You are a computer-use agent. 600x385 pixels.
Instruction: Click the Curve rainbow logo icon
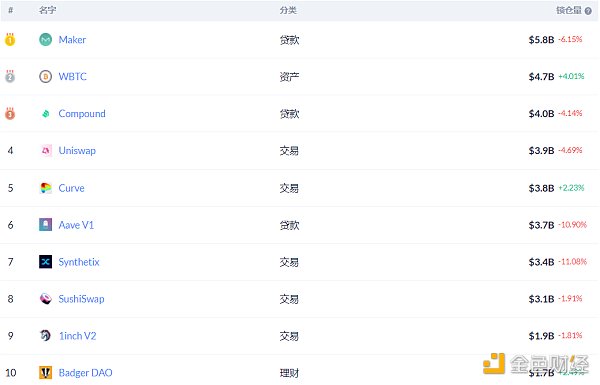[x=46, y=188]
